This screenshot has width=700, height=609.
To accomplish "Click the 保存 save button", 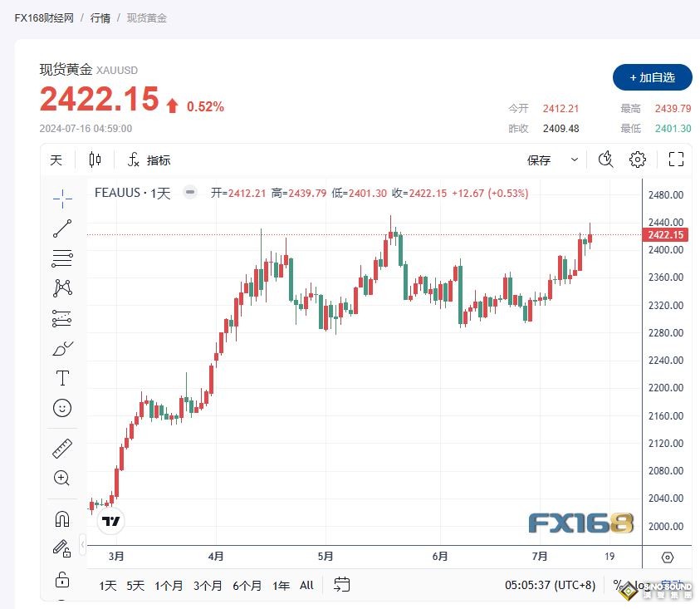I will pos(539,160).
